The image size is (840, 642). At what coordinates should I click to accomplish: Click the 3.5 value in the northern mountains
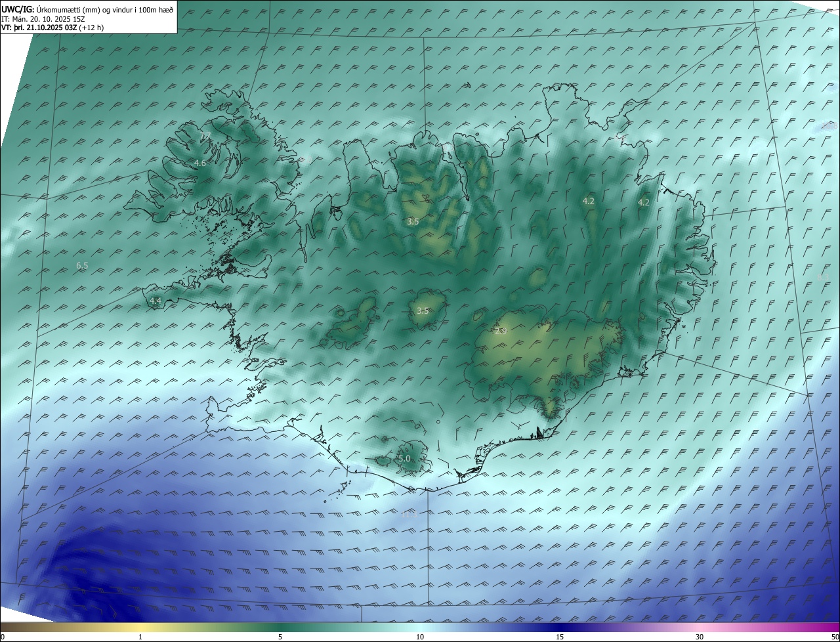(413, 222)
